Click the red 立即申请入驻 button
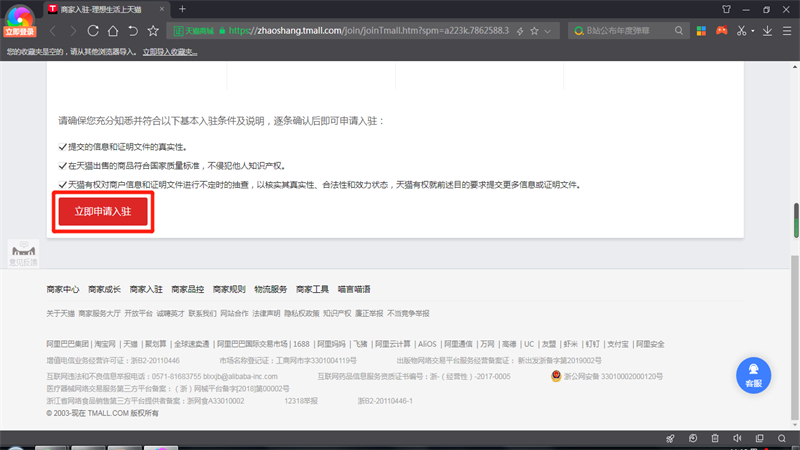 pos(104,212)
